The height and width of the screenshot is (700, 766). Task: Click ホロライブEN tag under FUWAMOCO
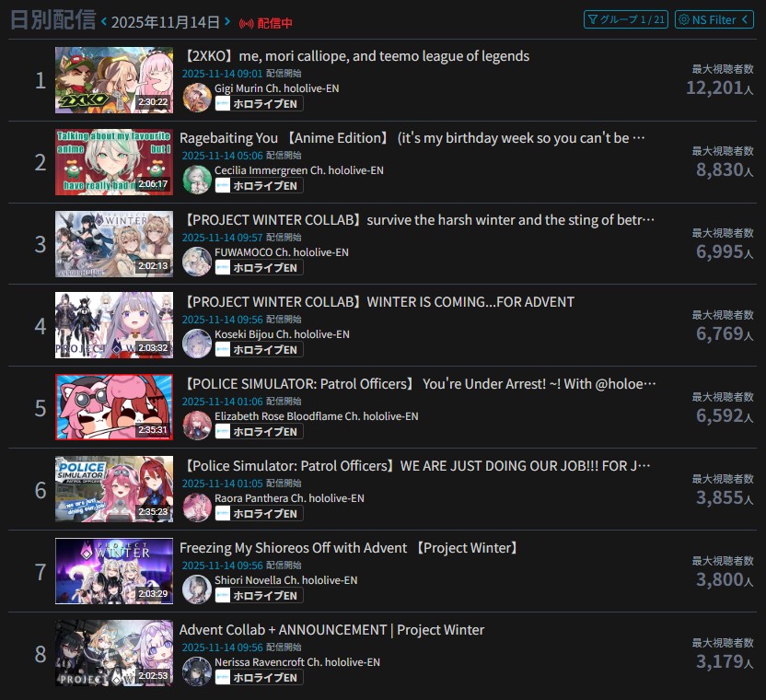[x=259, y=268]
